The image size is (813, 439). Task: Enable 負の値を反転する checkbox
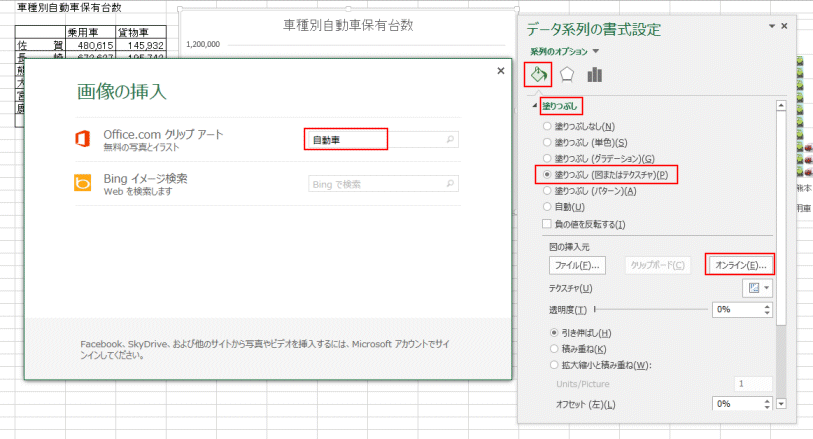546,223
